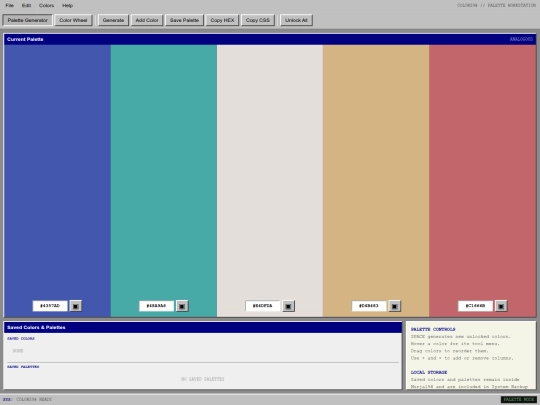Click the Unlock All button
The width and height of the screenshot is (540, 405).
[x=296, y=20]
